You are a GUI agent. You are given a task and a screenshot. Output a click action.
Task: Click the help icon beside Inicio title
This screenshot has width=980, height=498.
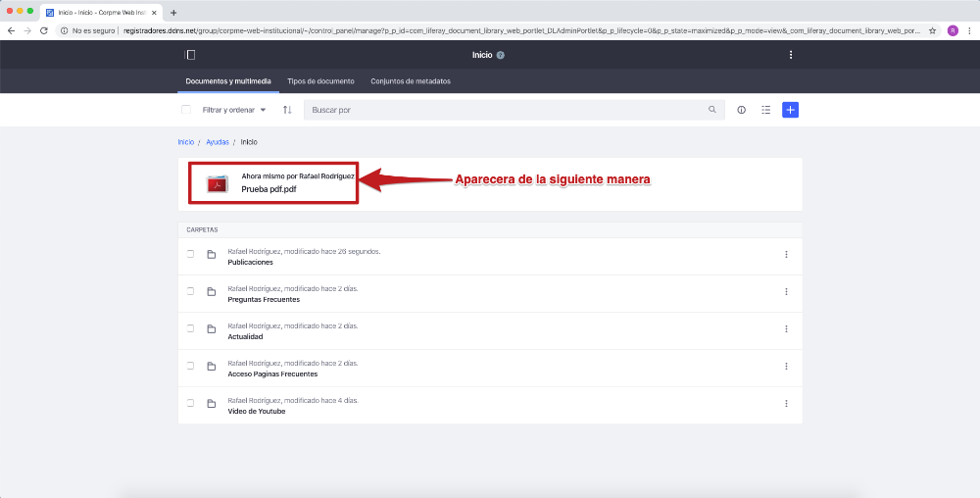tap(501, 55)
